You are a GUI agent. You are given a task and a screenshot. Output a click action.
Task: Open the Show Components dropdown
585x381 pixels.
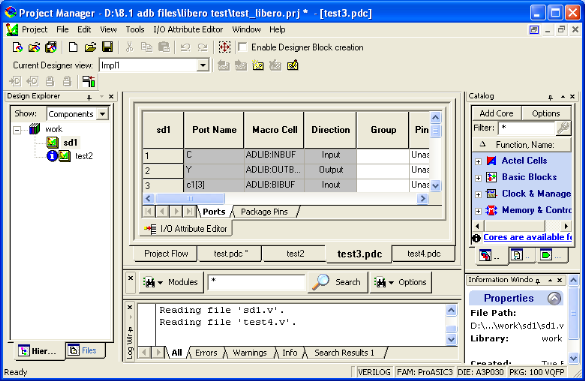[102, 114]
